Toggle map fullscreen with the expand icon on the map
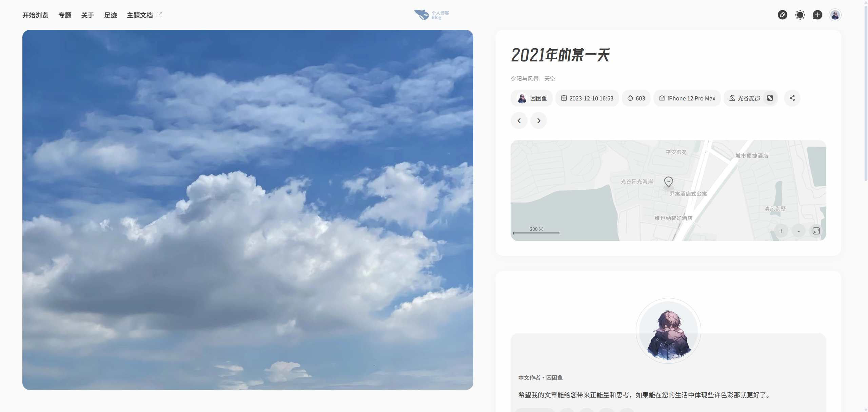 (816, 231)
